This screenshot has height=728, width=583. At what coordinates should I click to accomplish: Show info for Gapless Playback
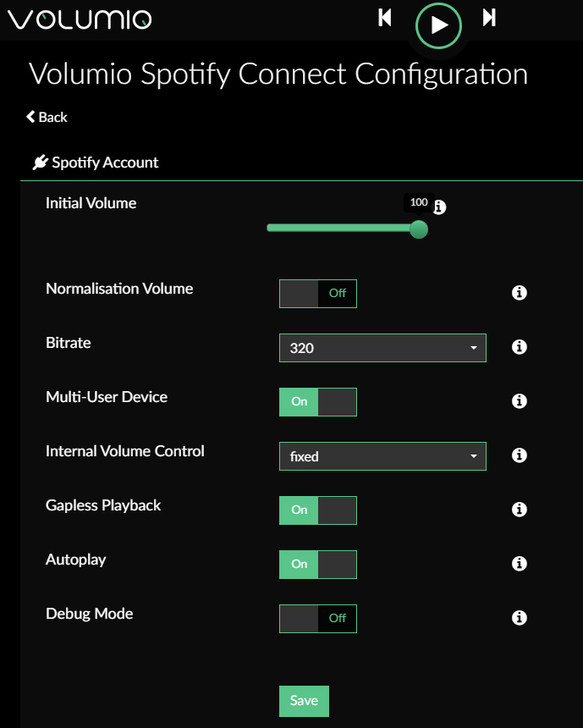519,510
